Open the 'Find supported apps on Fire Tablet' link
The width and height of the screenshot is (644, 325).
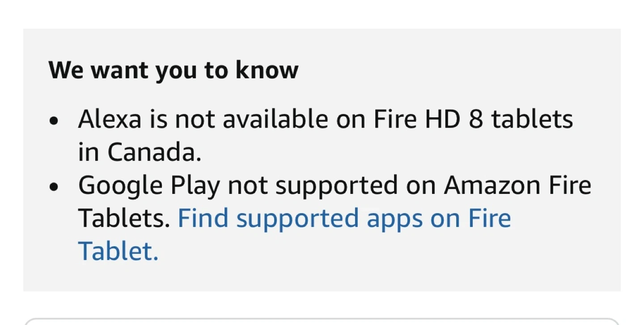[x=344, y=218]
